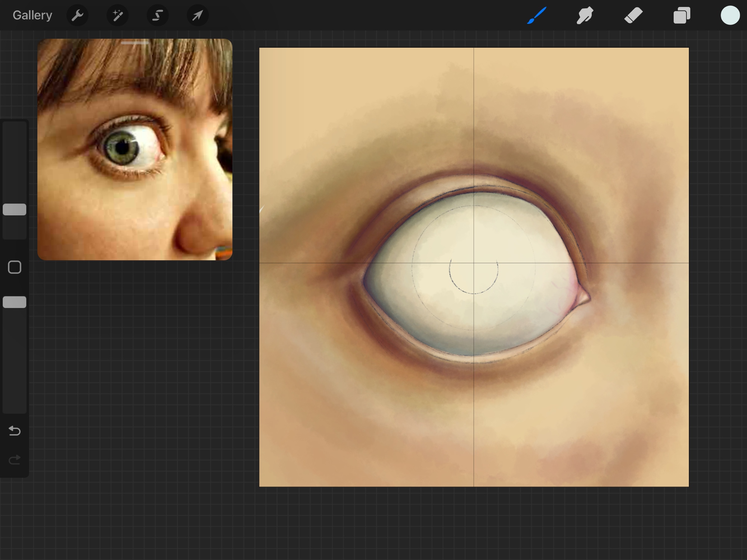Select the Smudge tool
The image size is (747, 560).
[585, 15]
